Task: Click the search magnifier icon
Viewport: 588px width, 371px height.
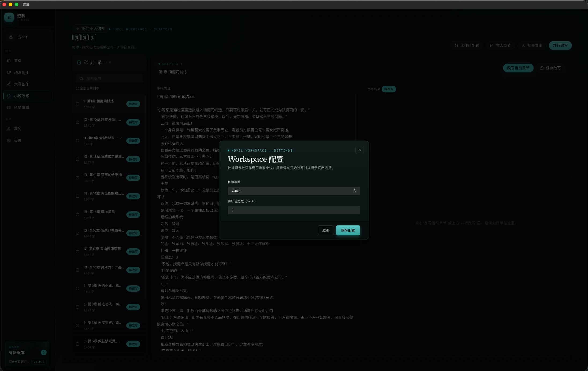Action: point(81,78)
